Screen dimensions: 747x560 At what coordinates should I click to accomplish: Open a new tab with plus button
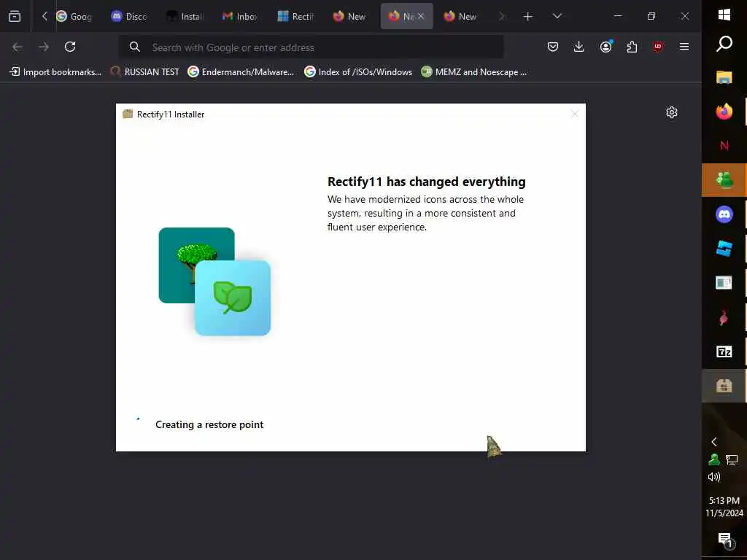coord(528,17)
